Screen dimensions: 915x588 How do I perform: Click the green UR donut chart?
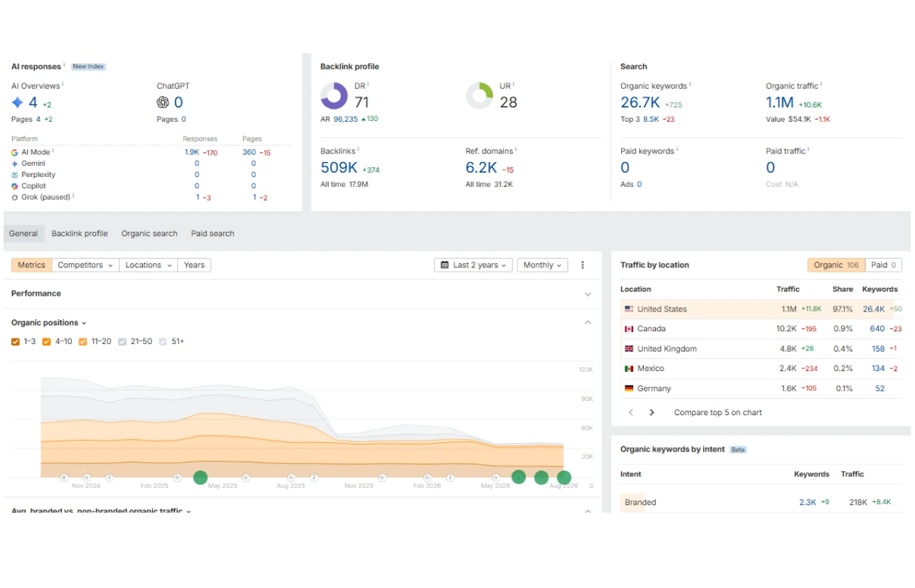480,96
